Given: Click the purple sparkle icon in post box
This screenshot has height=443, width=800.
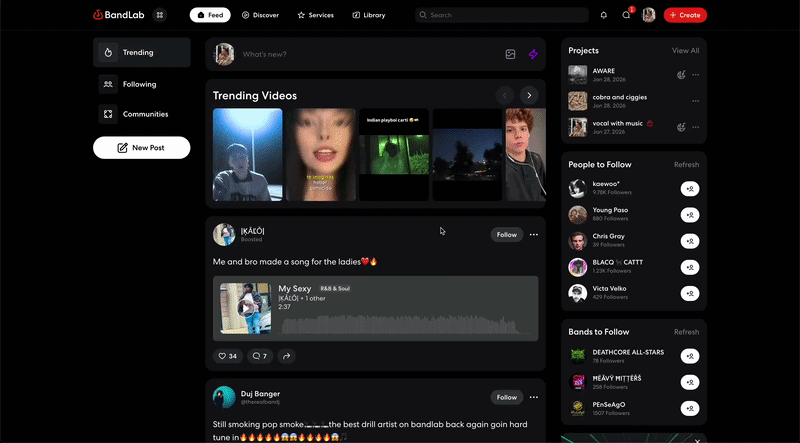Looking at the screenshot, I should [x=533, y=54].
